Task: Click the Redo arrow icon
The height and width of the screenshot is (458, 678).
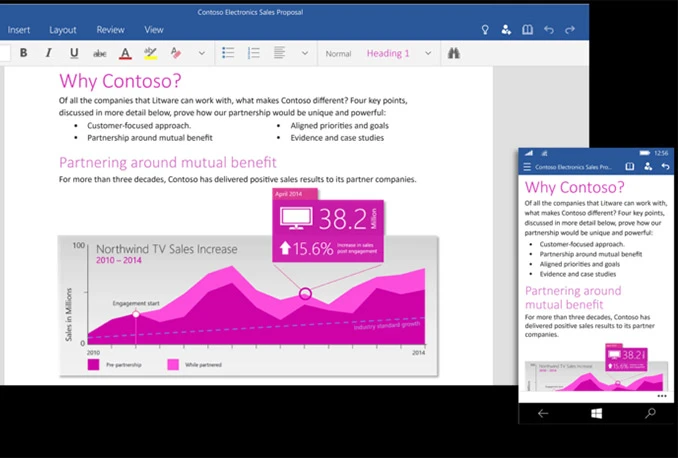Action: click(570, 30)
